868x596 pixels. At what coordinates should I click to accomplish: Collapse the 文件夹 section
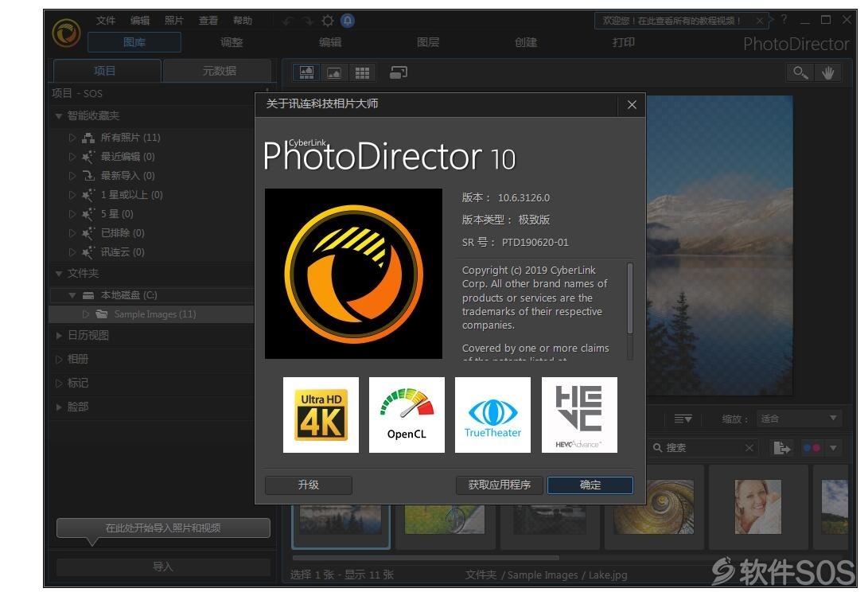(x=59, y=274)
